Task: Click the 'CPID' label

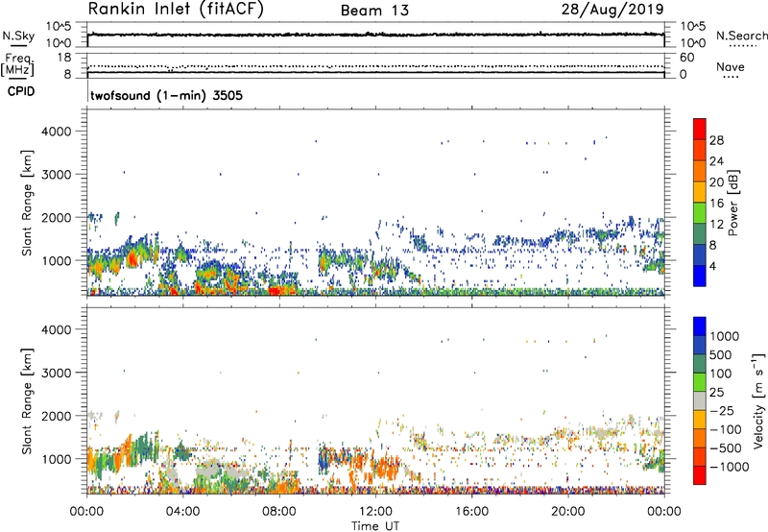Action: tap(21, 91)
